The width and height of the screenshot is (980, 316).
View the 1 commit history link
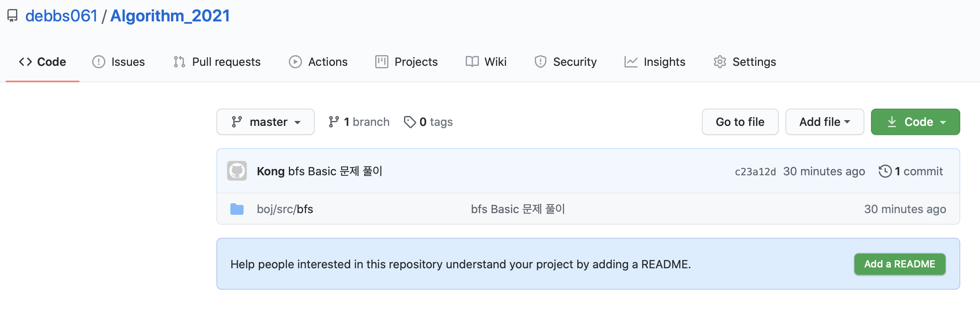click(911, 171)
